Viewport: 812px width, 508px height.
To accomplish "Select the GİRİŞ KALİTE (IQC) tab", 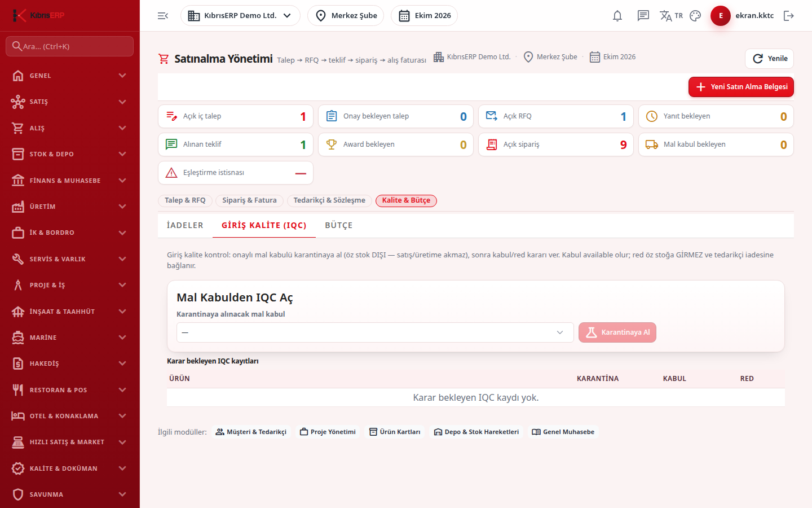I will tap(264, 225).
